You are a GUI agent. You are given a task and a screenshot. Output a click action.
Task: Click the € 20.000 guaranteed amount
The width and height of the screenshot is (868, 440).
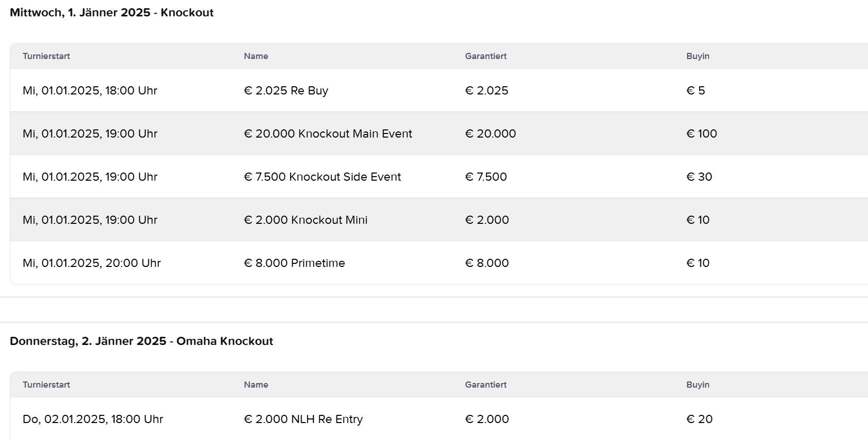coord(490,133)
